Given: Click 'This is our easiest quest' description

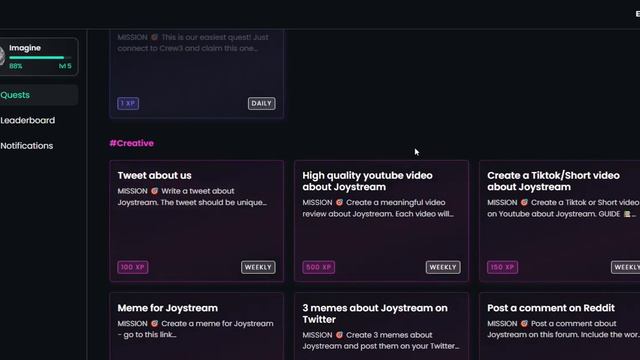Looking at the screenshot, I should point(193,43).
